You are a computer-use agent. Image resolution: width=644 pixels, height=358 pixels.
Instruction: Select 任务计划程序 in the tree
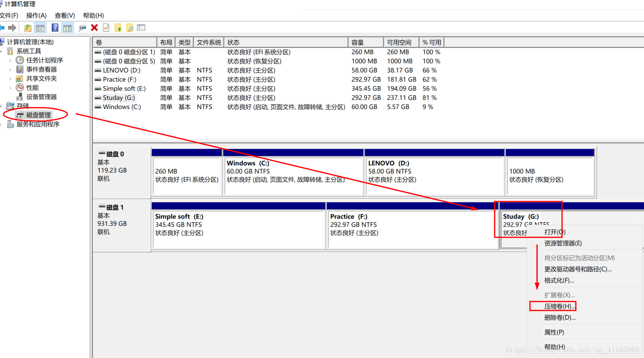[x=45, y=60]
